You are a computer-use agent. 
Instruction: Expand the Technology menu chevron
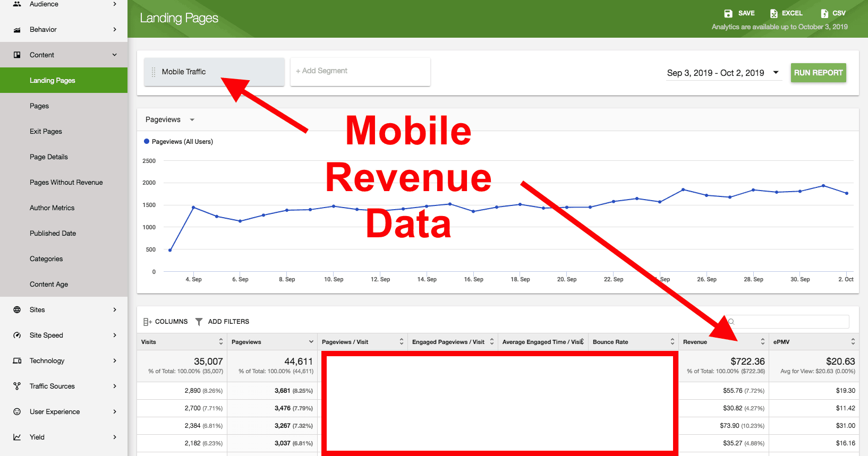[x=115, y=360]
